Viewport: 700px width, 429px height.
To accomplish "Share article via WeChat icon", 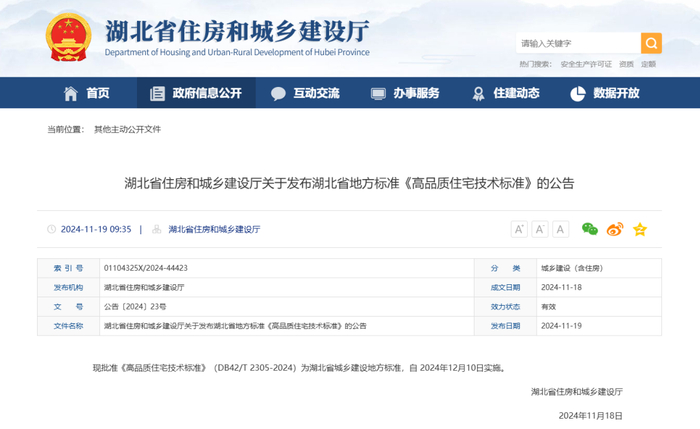I will point(590,229).
